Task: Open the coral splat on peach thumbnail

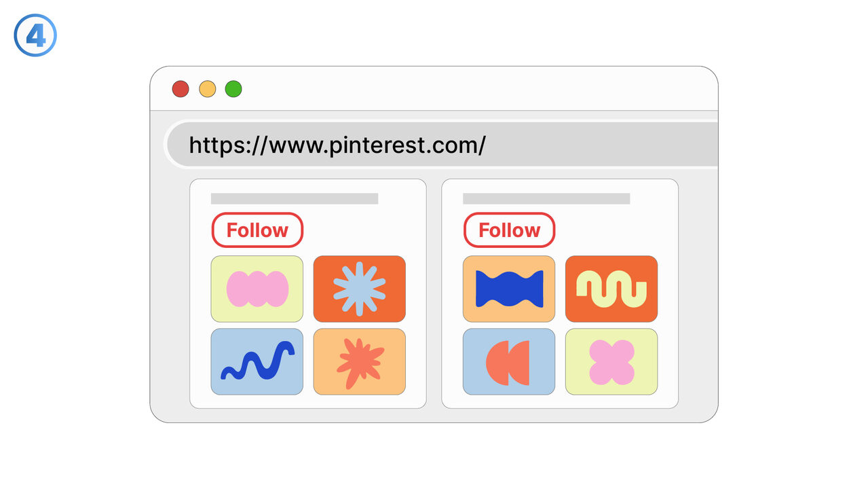Action: (359, 361)
